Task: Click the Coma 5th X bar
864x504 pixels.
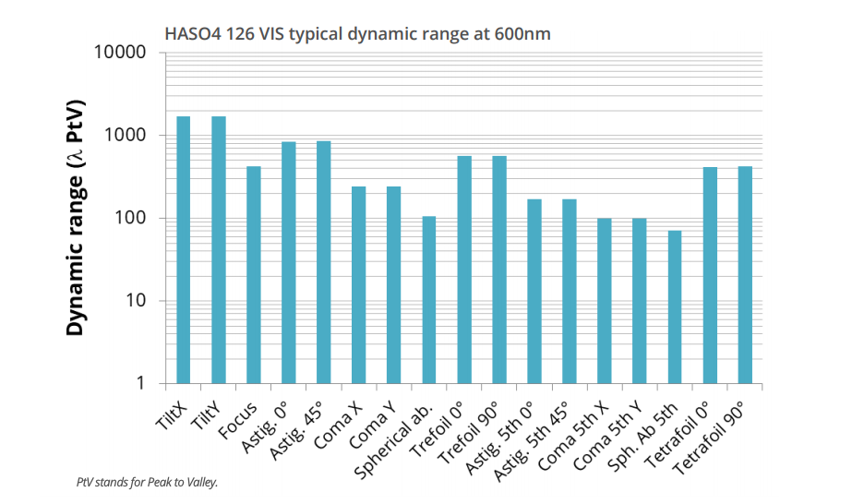Action: (605, 301)
